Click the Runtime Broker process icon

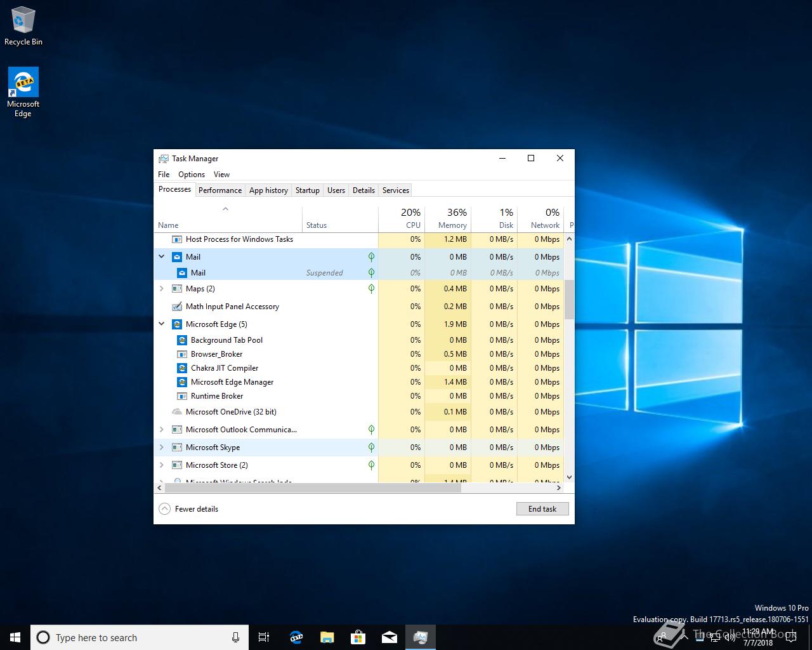point(182,396)
